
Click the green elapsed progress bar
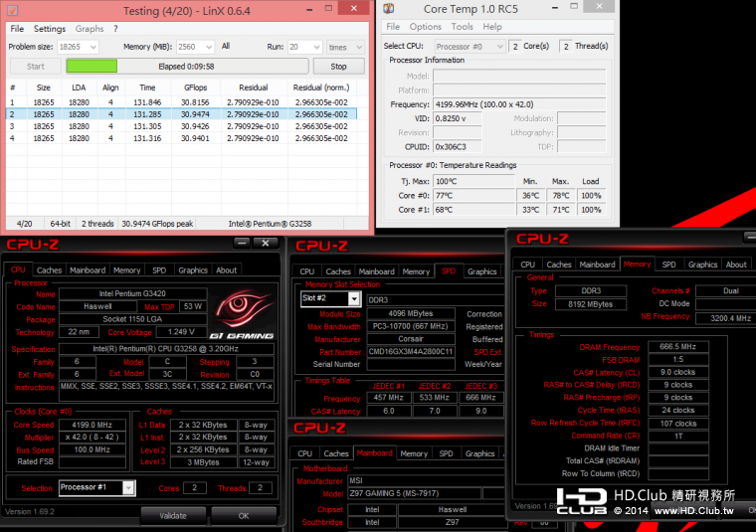pyautogui.click(x=186, y=67)
